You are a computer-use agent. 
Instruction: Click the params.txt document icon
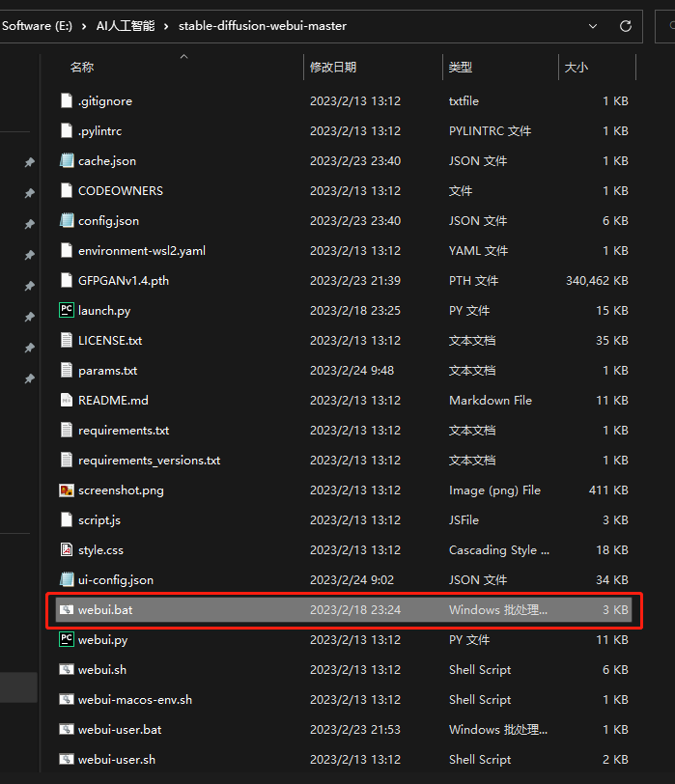click(x=67, y=371)
